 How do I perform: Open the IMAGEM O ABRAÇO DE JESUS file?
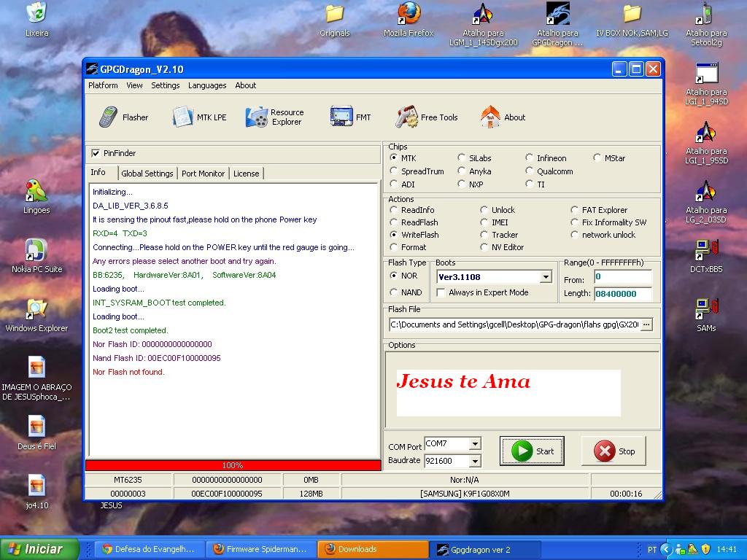tap(36, 378)
